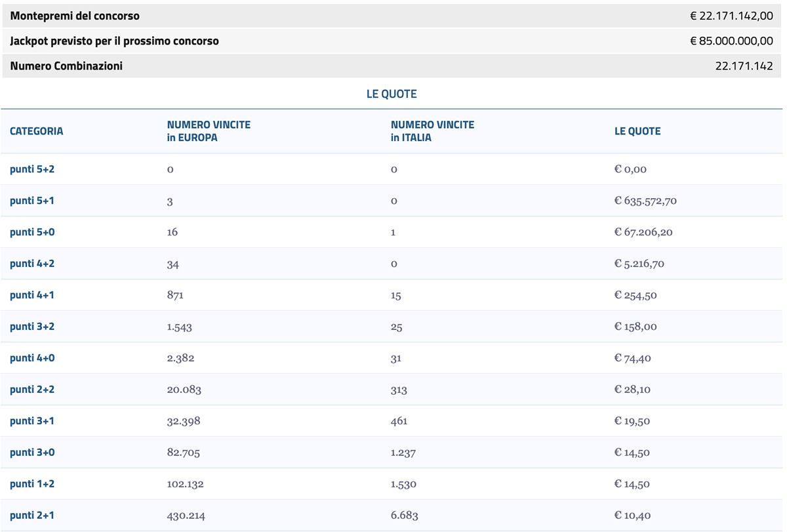The width and height of the screenshot is (787, 532).
Task: Click the € 22.171.142,00 montepremi value
Action: [731, 16]
